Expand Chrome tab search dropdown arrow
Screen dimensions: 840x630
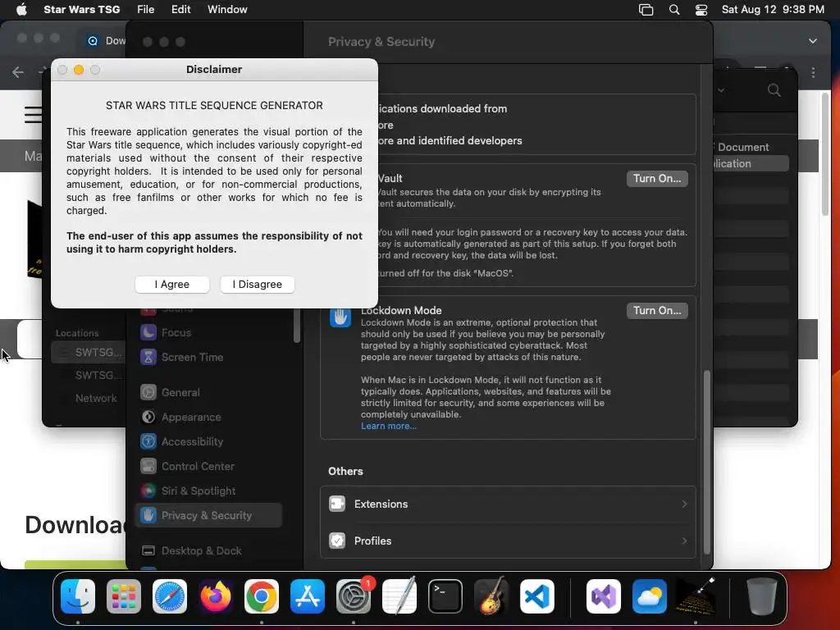[x=813, y=41]
